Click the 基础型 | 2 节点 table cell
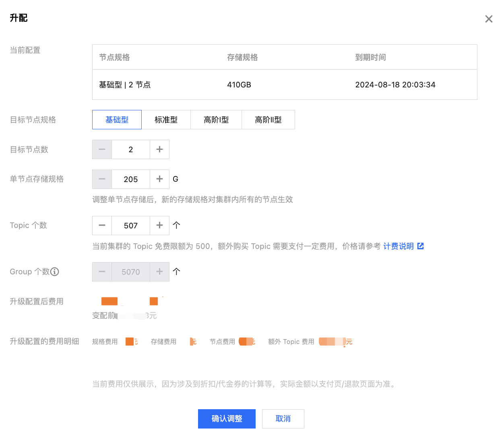The height and width of the screenshot is (439, 504). coord(125,85)
